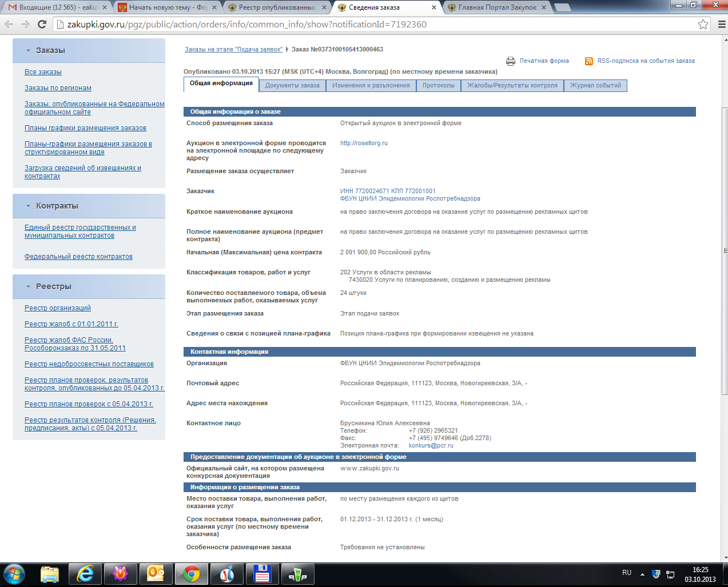Open the Протоколы tab
The width and height of the screenshot is (728, 587).
click(438, 85)
